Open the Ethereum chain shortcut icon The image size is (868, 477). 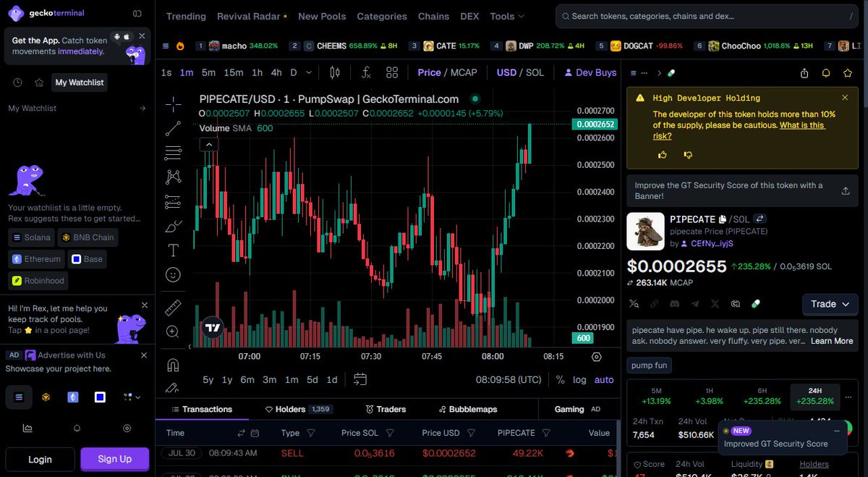(x=72, y=397)
